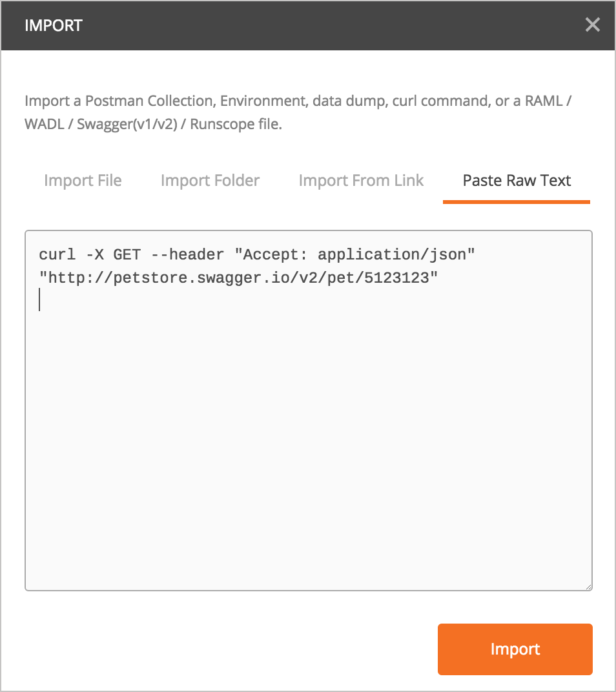Switch to the Import File tab

click(82, 181)
